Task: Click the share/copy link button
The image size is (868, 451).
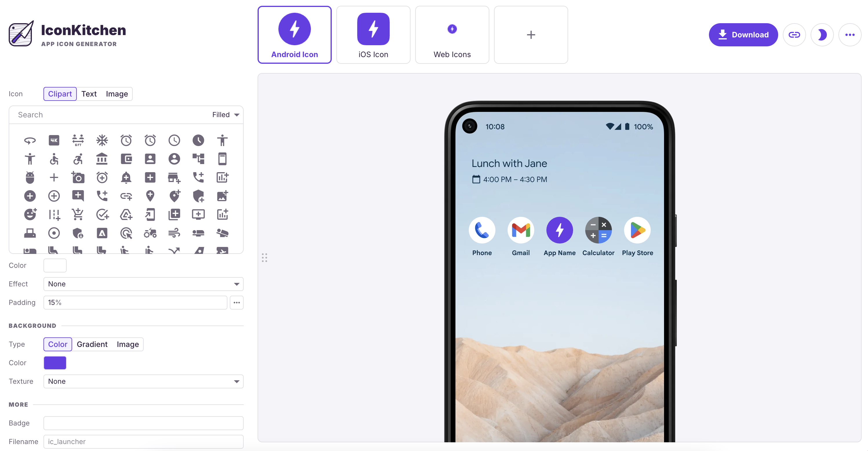Action: click(794, 34)
